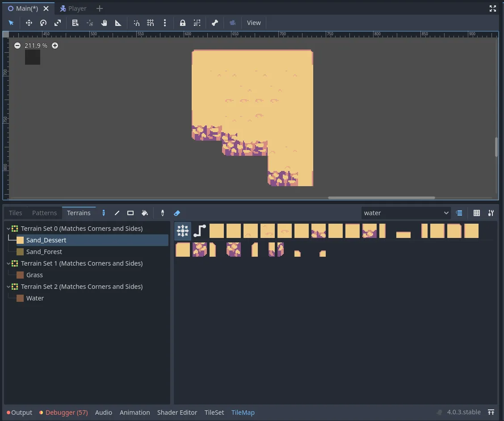Viewport: 504px width, 421px height.
Task: Click the Sand_Forest color swatch
Action: pyautogui.click(x=20, y=252)
